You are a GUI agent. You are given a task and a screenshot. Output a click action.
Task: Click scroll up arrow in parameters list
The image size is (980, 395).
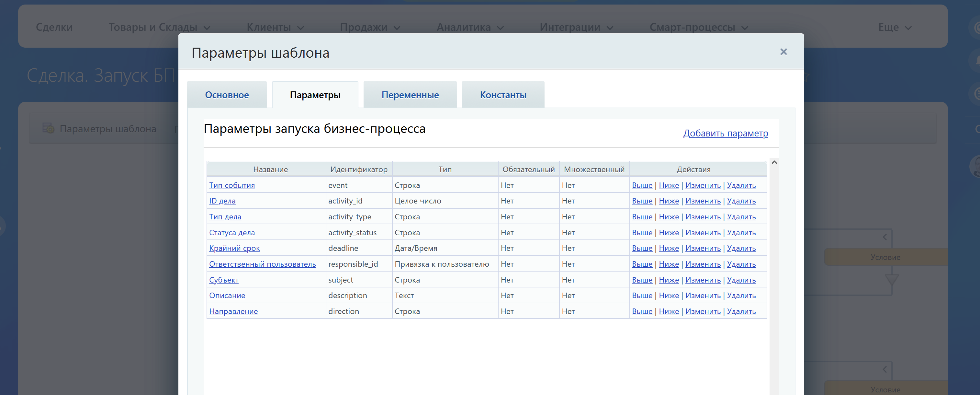(x=774, y=163)
